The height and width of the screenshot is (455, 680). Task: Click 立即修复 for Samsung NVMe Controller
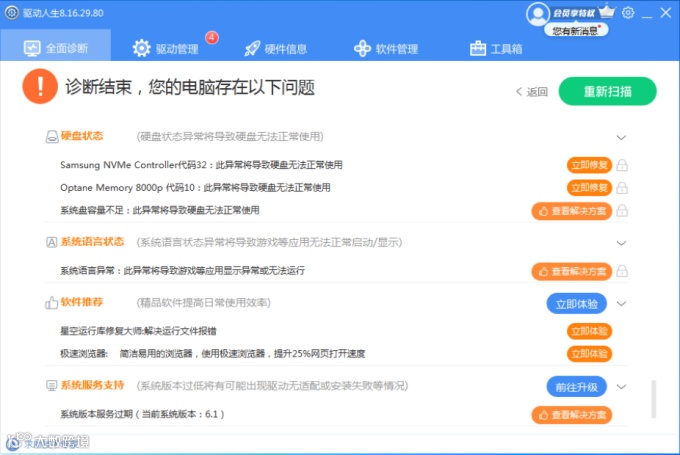pos(589,165)
